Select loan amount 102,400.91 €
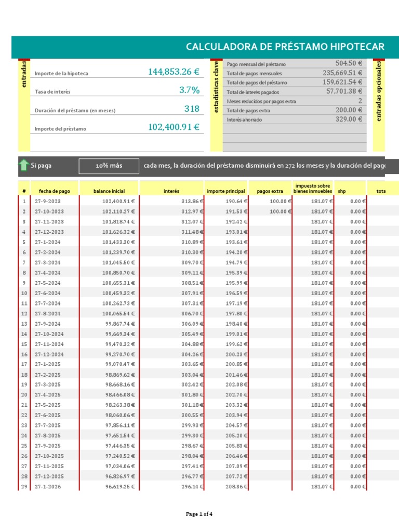399x532 pixels. tap(174, 127)
